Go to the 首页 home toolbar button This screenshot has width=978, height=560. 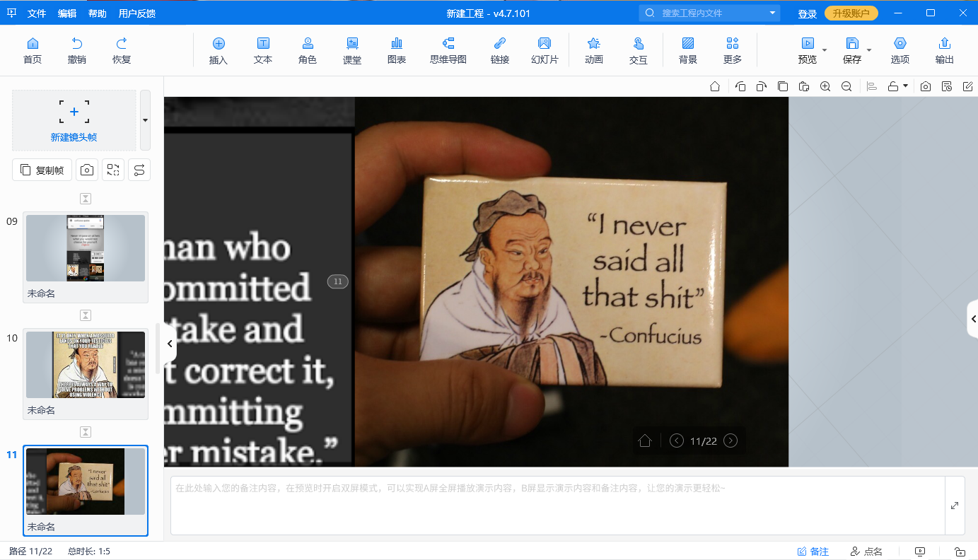(x=33, y=50)
